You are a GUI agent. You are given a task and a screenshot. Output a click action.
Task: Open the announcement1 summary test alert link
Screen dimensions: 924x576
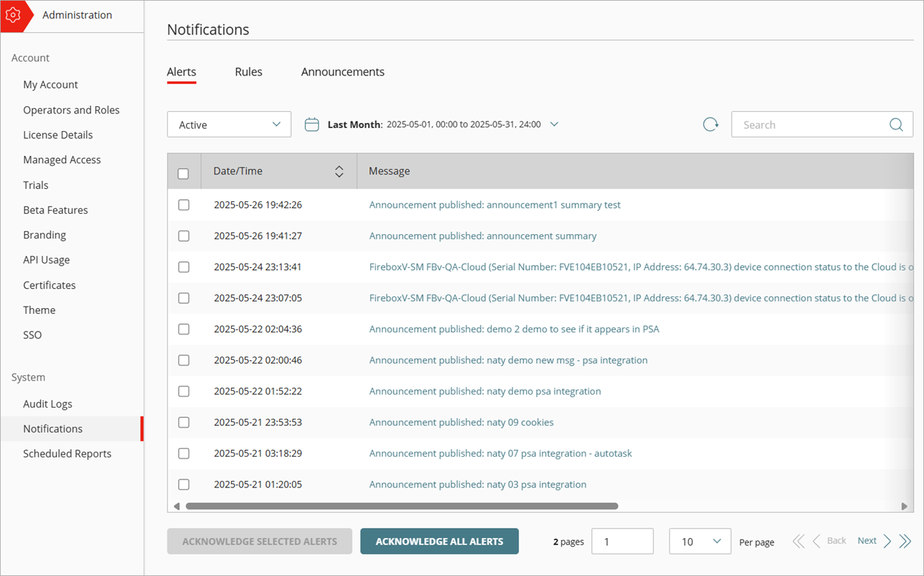tap(495, 205)
